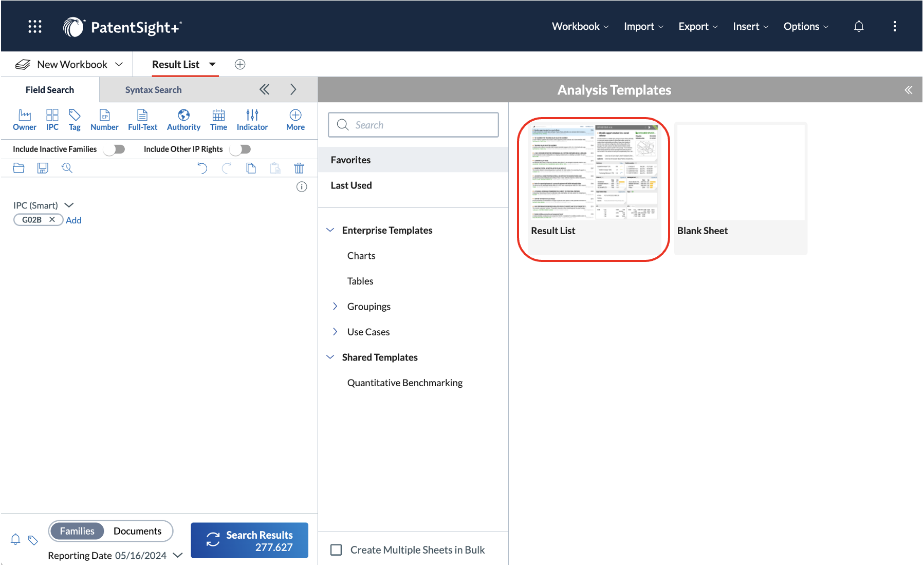This screenshot has width=924, height=568.
Task: Delete search with trash icon
Action: coord(299,168)
